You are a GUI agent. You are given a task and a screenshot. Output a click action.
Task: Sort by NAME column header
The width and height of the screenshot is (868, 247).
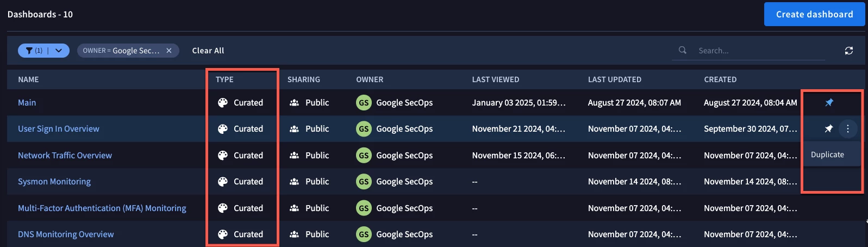[28, 79]
